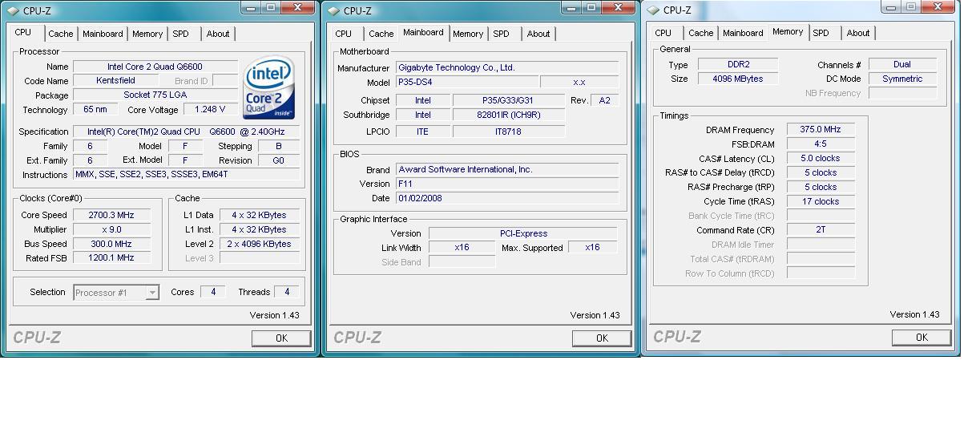Click the FSB:DRAM ratio value 4:5
The width and height of the screenshot is (980, 421).
[821, 144]
